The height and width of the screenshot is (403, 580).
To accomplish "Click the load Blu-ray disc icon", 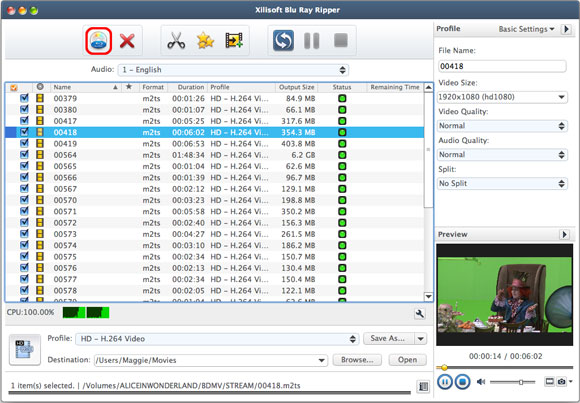I will coord(99,41).
